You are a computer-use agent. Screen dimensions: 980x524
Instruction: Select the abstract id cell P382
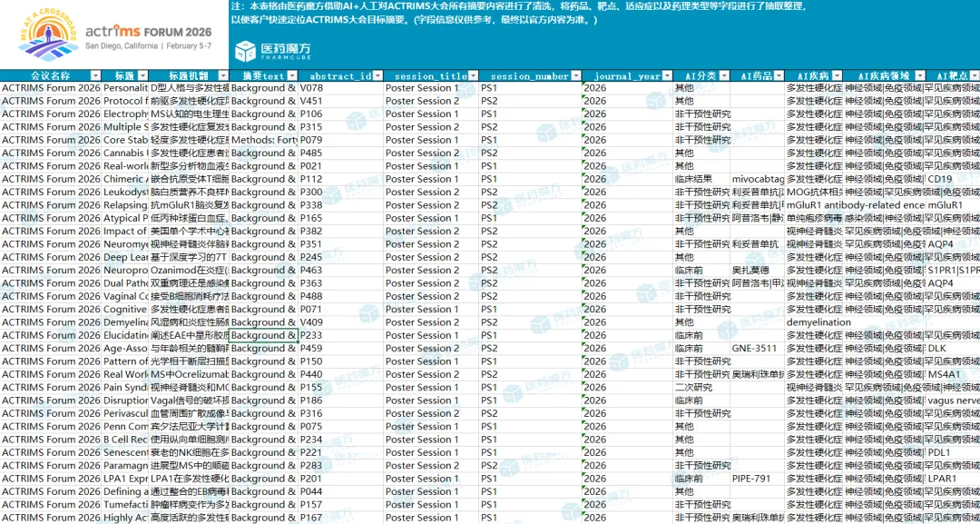[x=340, y=231]
